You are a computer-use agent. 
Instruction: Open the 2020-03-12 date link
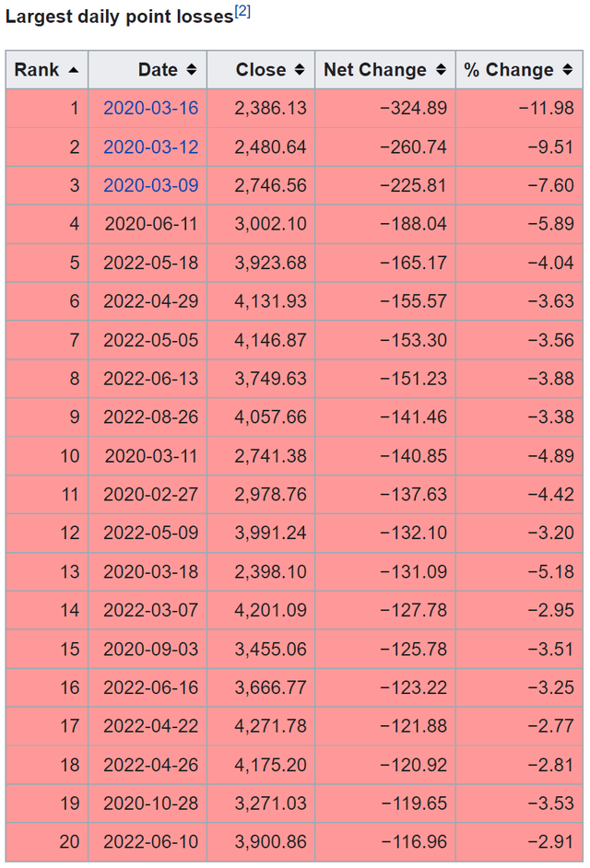pos(150,147)
